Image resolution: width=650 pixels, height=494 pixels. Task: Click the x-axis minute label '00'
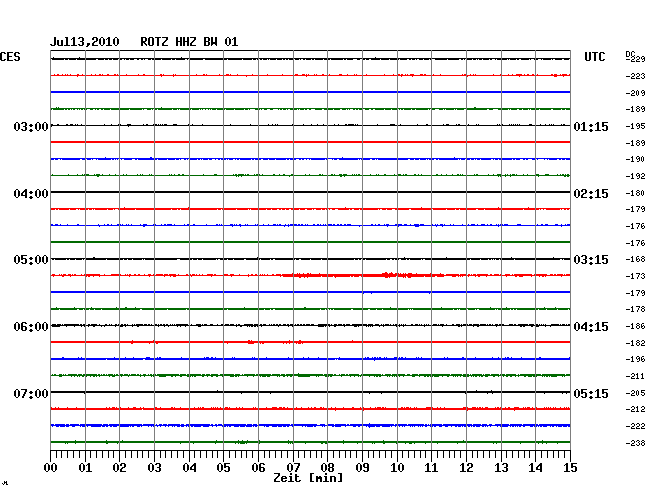(x=51, y=468)
